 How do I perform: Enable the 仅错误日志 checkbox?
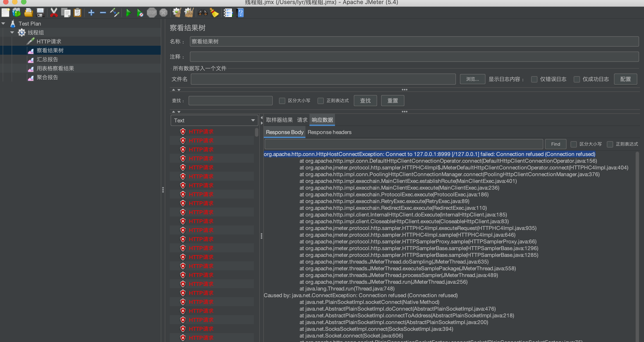coord(534,79)
